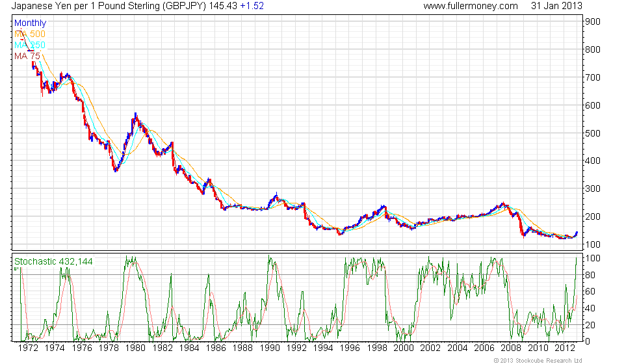Viewport: 637px width, 364px height.
Task: Click the MA 75 legend label
Action: pyautogui.click(x=27, y=56)
